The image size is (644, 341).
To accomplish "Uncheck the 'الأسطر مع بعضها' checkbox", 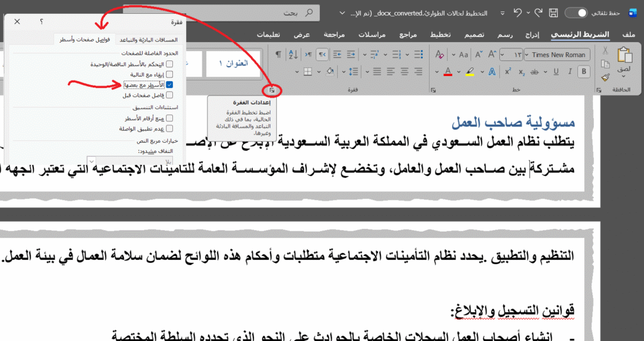I will pos(169,85).
